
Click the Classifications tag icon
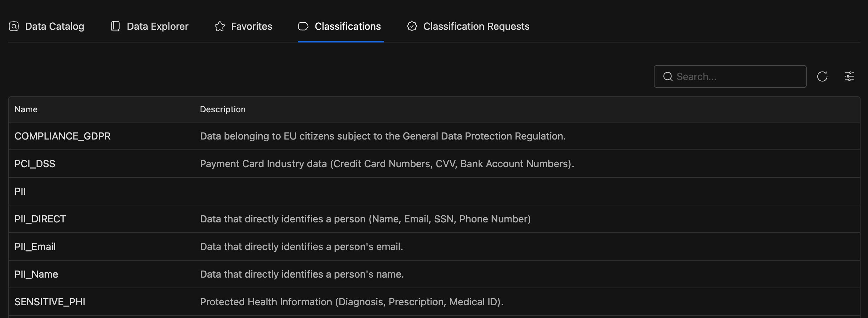click(x=303, y=27)
